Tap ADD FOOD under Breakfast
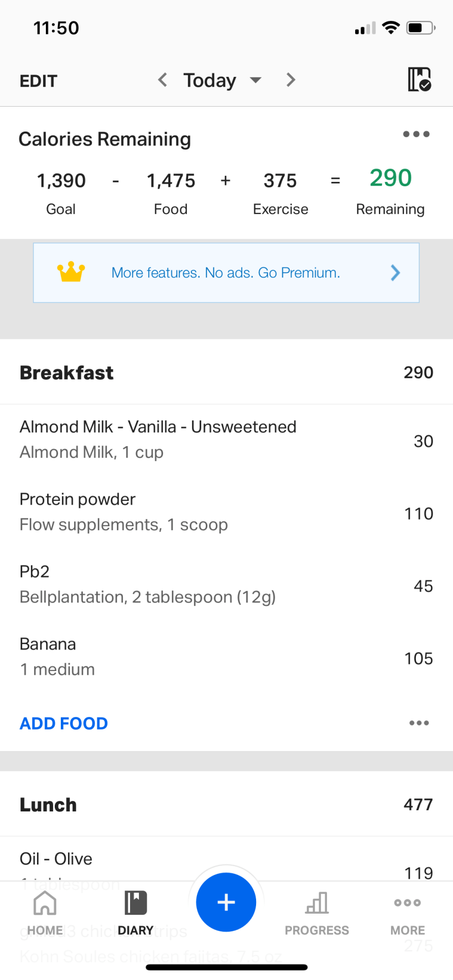The image size is (453, 980). (64, 723)
